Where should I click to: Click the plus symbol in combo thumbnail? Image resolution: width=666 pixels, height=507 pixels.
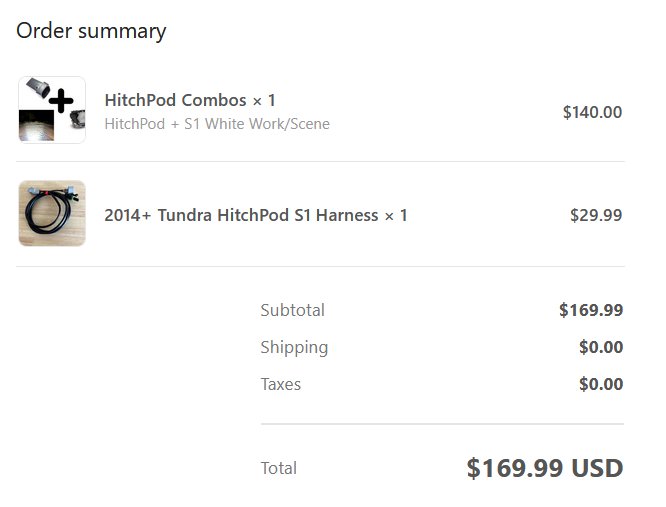click(x=61, y=101)
